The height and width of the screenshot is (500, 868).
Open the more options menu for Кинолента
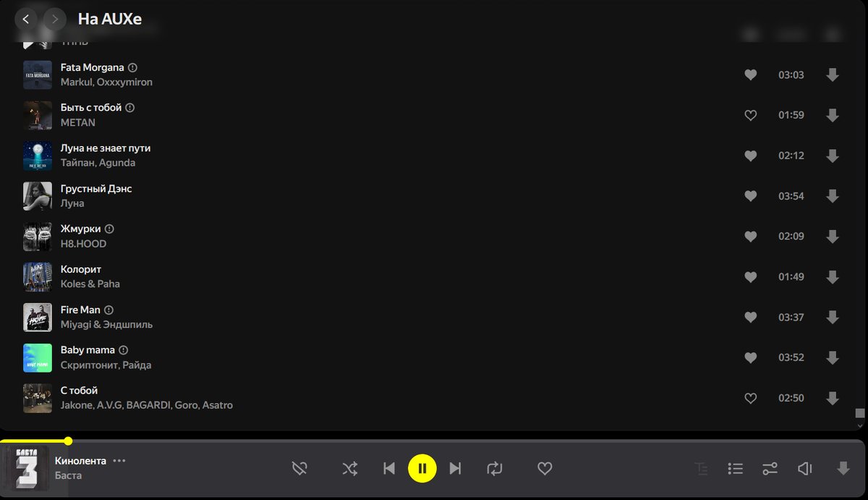click(x=119, y=461)
